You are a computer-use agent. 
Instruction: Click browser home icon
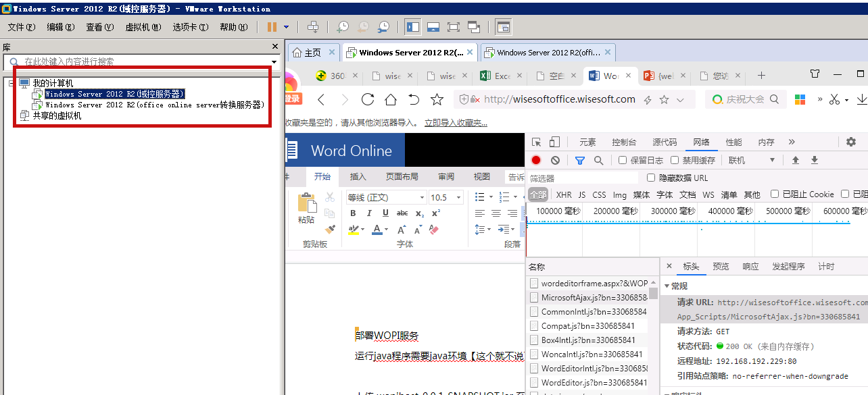tap(391, 100)
